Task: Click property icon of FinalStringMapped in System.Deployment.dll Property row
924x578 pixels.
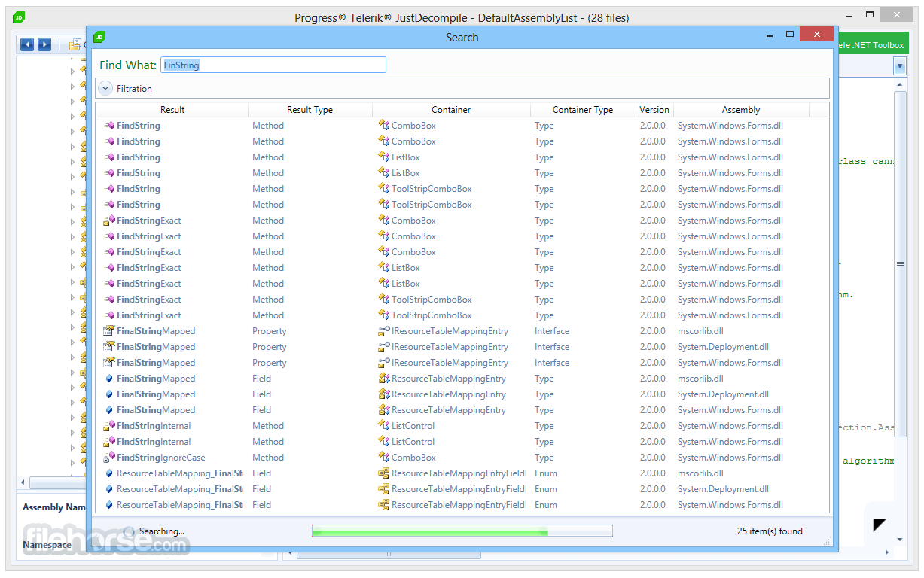Action: [x=109, y=347]
